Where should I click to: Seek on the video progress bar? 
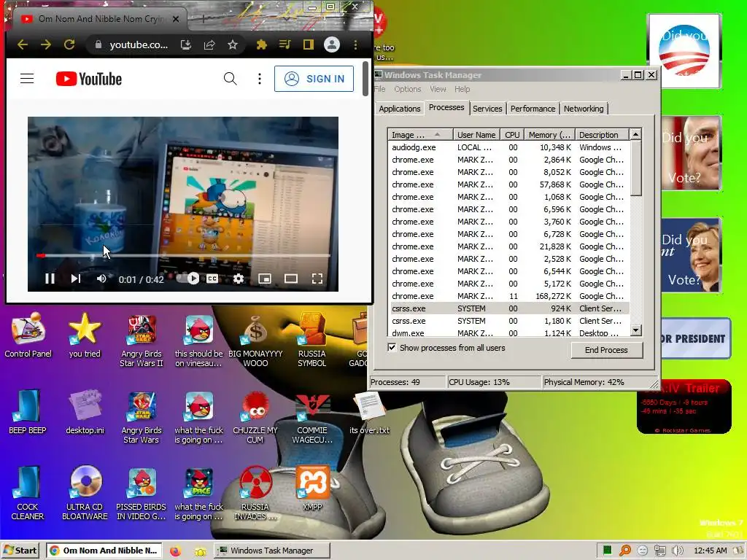pos(183,256)
